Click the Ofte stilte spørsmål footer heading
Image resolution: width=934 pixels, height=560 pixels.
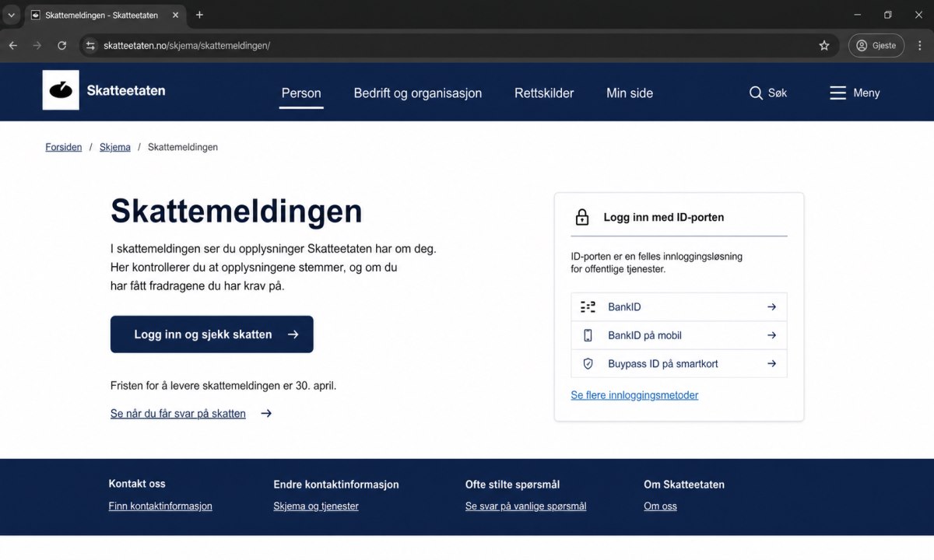click(512, 485)
